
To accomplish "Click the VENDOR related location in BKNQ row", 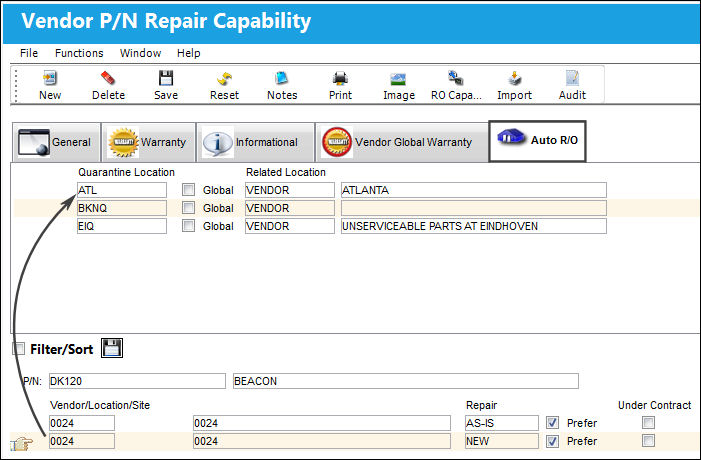I will (x=289, y=208).
